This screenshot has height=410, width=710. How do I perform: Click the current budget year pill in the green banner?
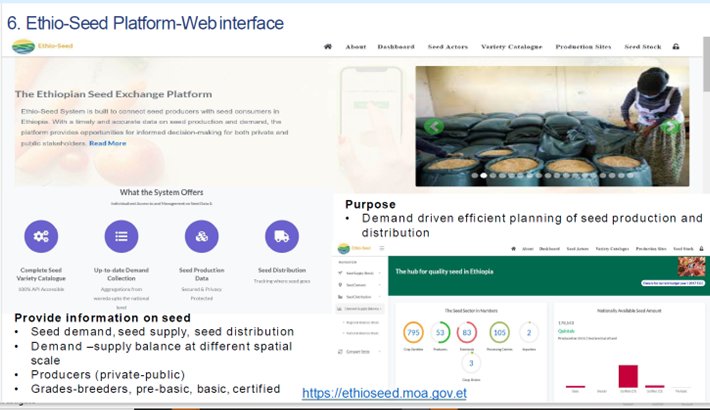pyautogui.click(x=672, y=283)
